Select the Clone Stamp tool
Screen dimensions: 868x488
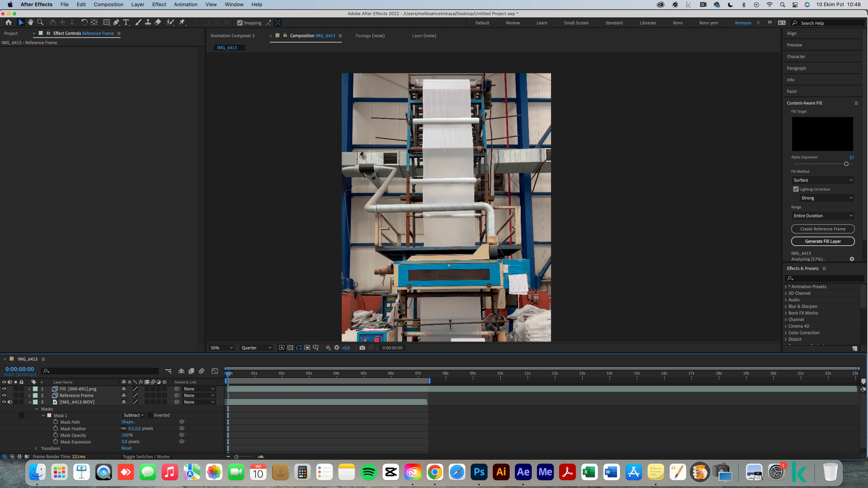click(x=148, y=23)
